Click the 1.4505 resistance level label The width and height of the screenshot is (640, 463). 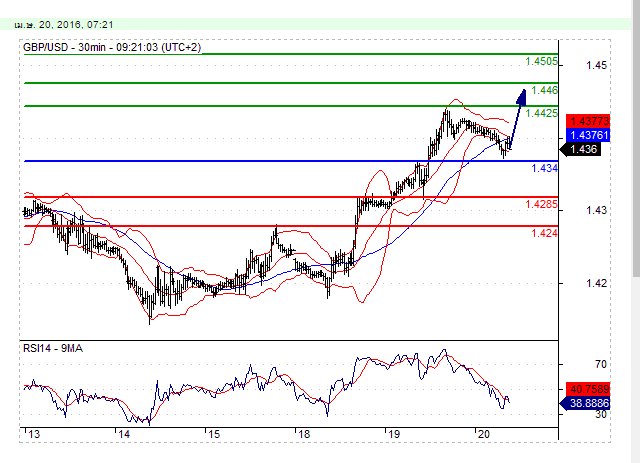pyautogui.click(x=541, y=62)
